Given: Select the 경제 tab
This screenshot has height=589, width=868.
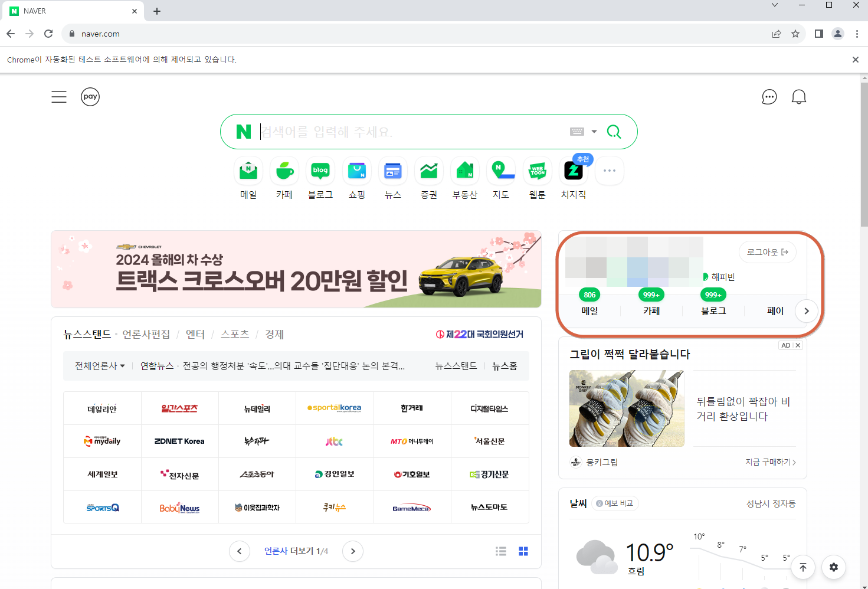Looking at the screenshot, I should (274, 334).
